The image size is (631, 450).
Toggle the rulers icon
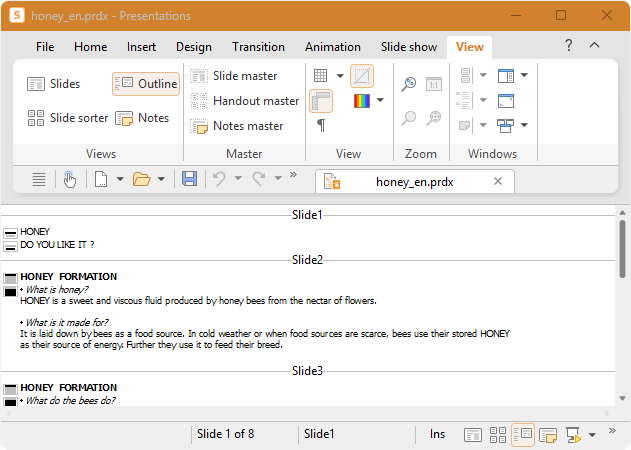tap(321, 101)
